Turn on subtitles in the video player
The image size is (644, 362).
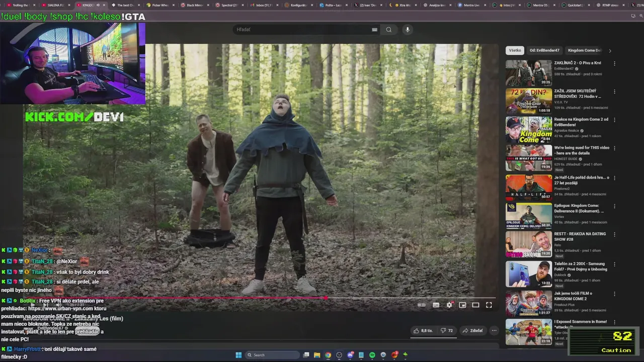[436, 305]
